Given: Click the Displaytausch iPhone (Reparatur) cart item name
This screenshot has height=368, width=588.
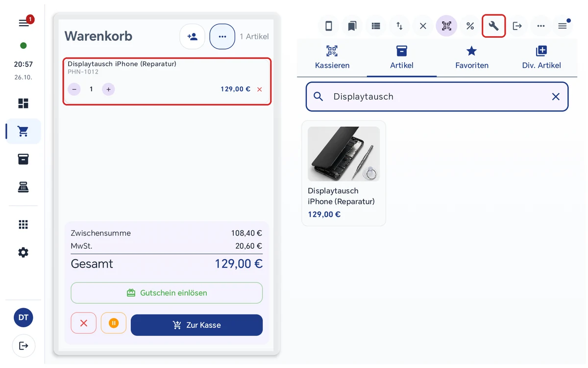Looking at the screenshot, I should pos(122,64).
